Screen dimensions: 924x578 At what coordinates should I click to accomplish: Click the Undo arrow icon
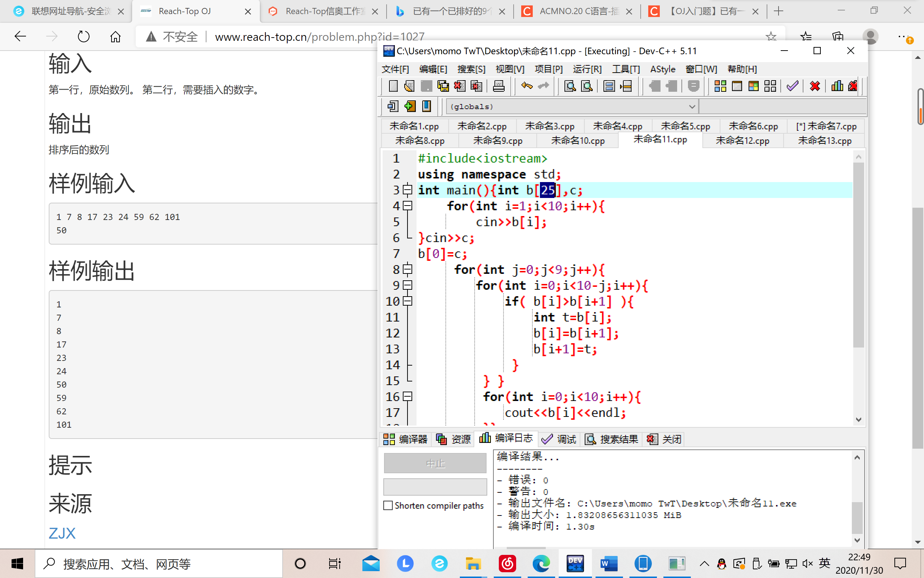pyautogui.click(x=527, y=86)
